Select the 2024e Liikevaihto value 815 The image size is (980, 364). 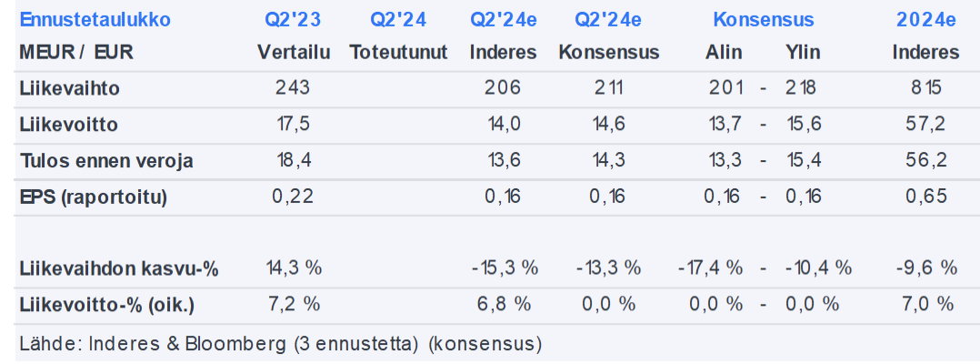pos(925,88)
